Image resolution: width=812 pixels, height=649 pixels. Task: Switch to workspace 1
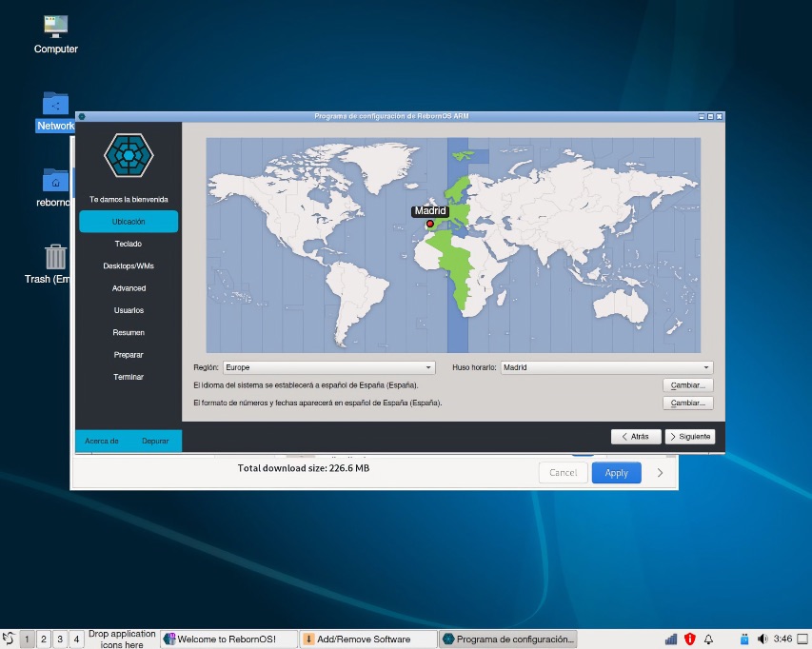27,639
